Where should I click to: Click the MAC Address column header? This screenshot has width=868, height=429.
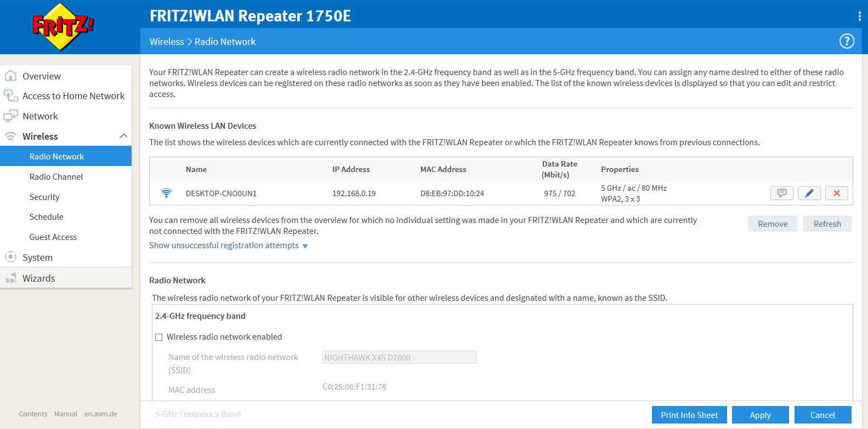tap(443, 169)
